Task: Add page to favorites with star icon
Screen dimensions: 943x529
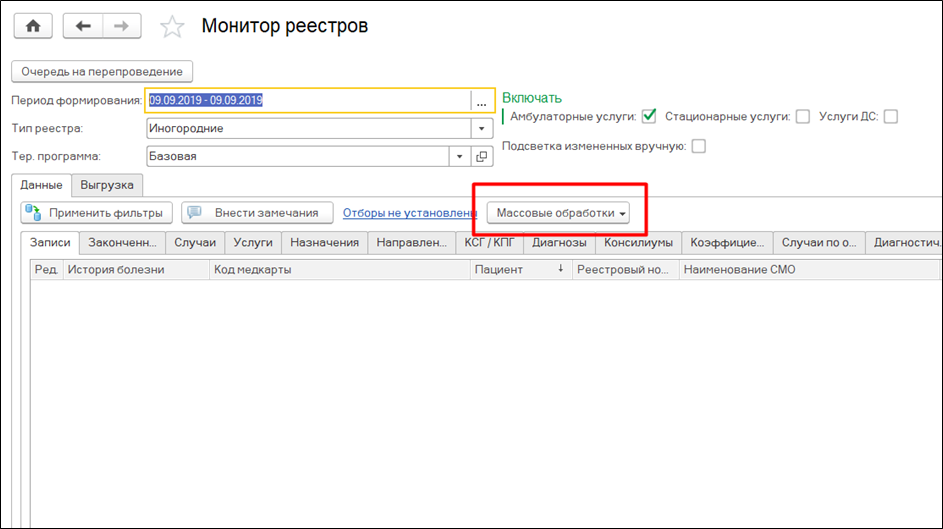Action: [x=172, y=27]
